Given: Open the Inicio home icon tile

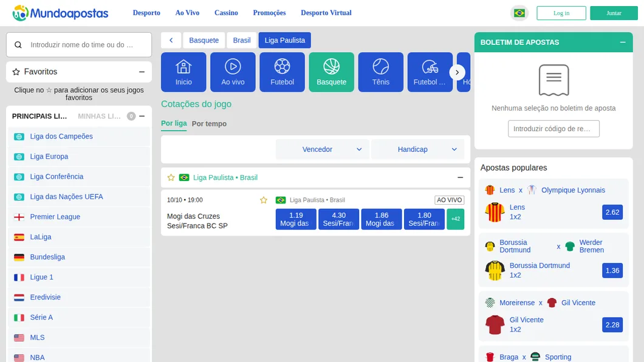Looking at the screenshot, I should 183,72.
